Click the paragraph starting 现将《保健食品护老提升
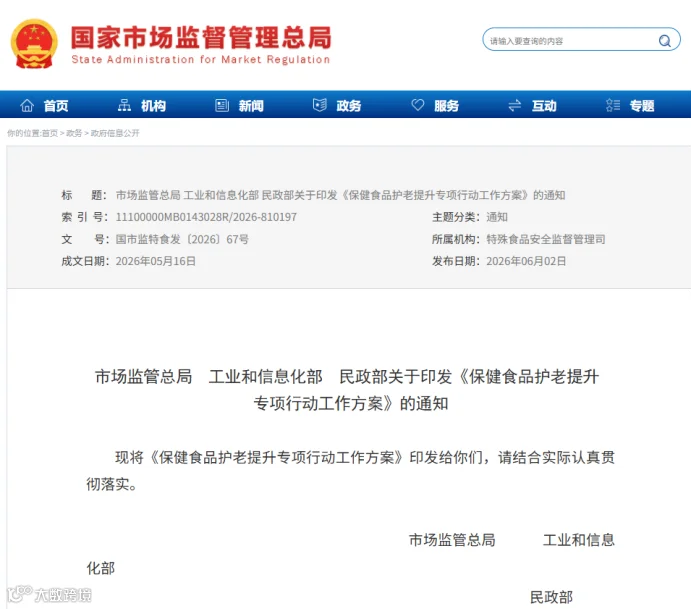 pos(350,471)
